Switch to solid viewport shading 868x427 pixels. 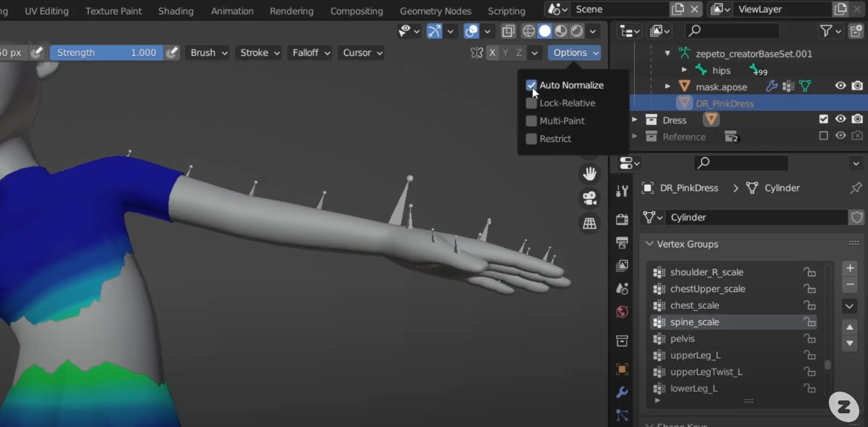point(545,31)
